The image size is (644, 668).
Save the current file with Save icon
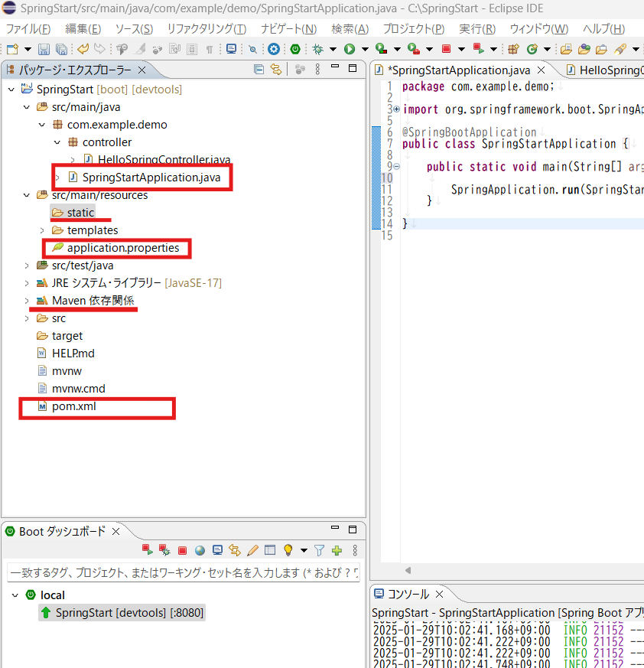point(44,49)
